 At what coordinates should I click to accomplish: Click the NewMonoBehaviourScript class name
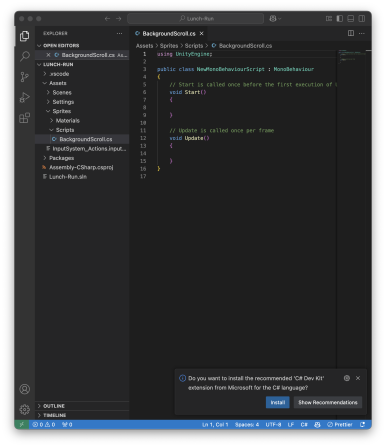tap(230, 69)
